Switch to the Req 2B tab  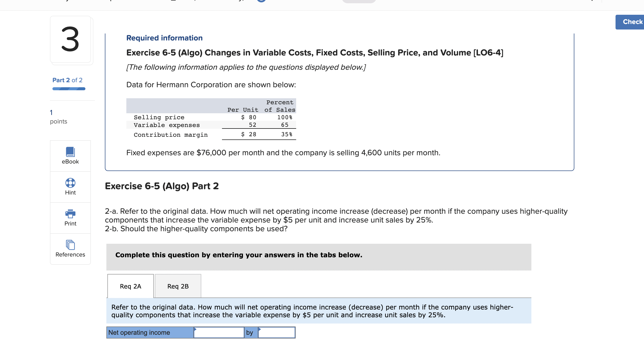178,286
